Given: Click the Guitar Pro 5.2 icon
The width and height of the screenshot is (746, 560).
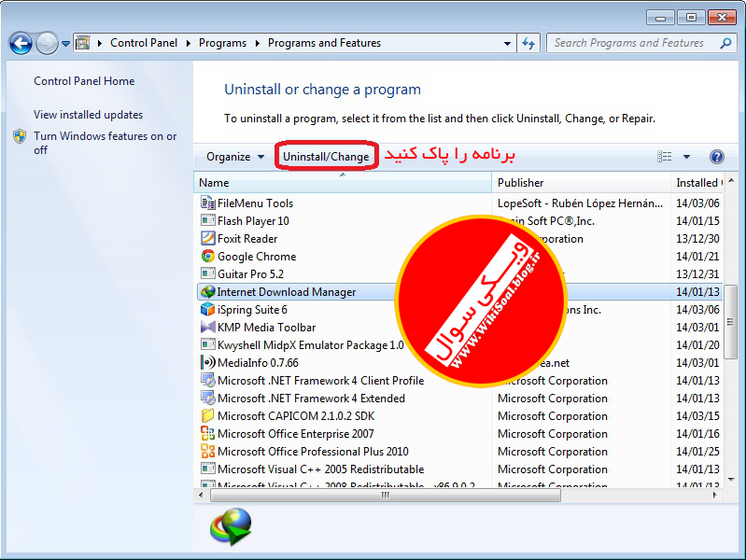Looking at the screenshot, I should [207, 273].
